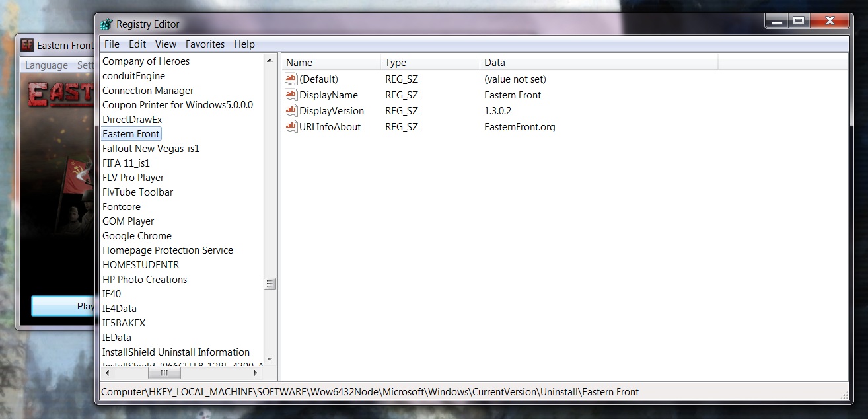Click the tree vertical scrollbar thumb
The image size is (868, 419).
tap(270, 284)
